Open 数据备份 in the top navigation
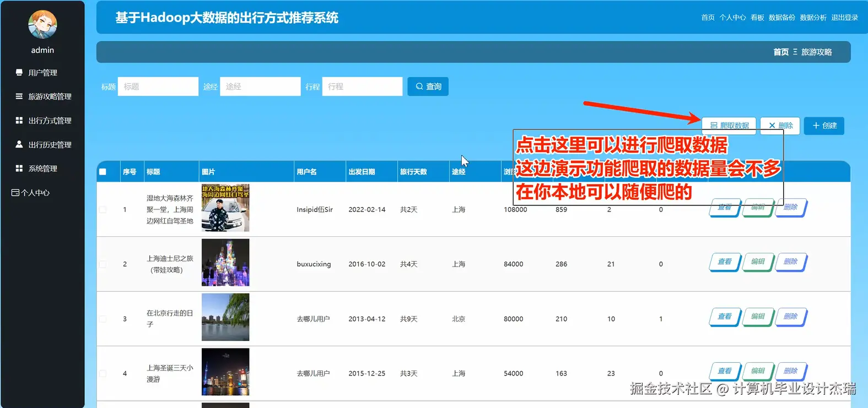The height and width of the screenshot is (408, 868). click(x=782, y=18)
